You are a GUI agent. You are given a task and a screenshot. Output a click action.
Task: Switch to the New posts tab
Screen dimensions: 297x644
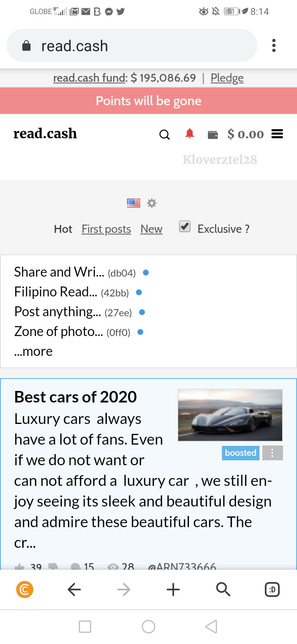(151, 229)
